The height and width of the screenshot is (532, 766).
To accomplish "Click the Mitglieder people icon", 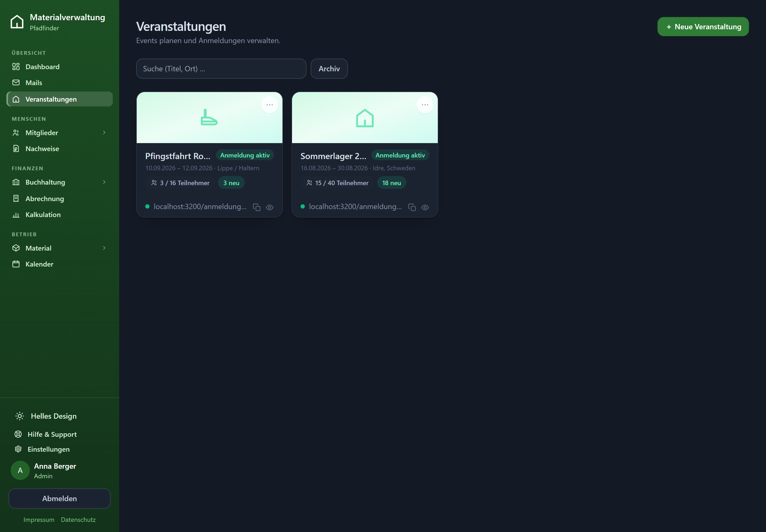I will click(16, 133).
